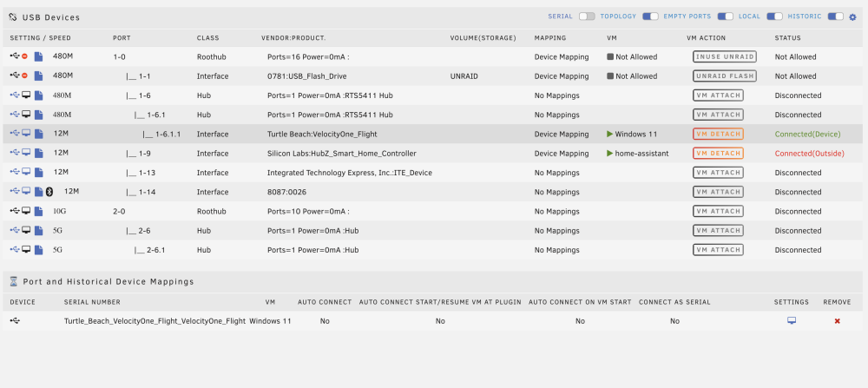Screen dimensions: 868x388
Task: Click the USB icon in the 2-0 Roothub row
Action: (x=15, y=211)
